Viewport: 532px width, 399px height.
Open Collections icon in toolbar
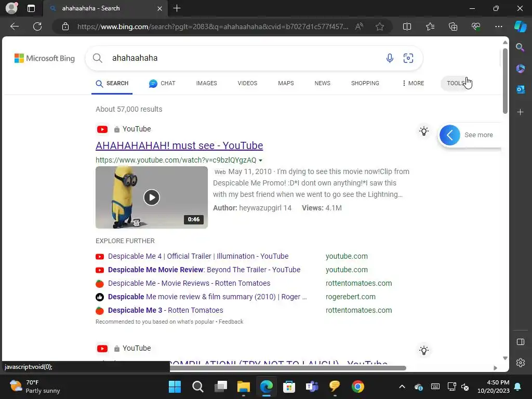(453, 26)
